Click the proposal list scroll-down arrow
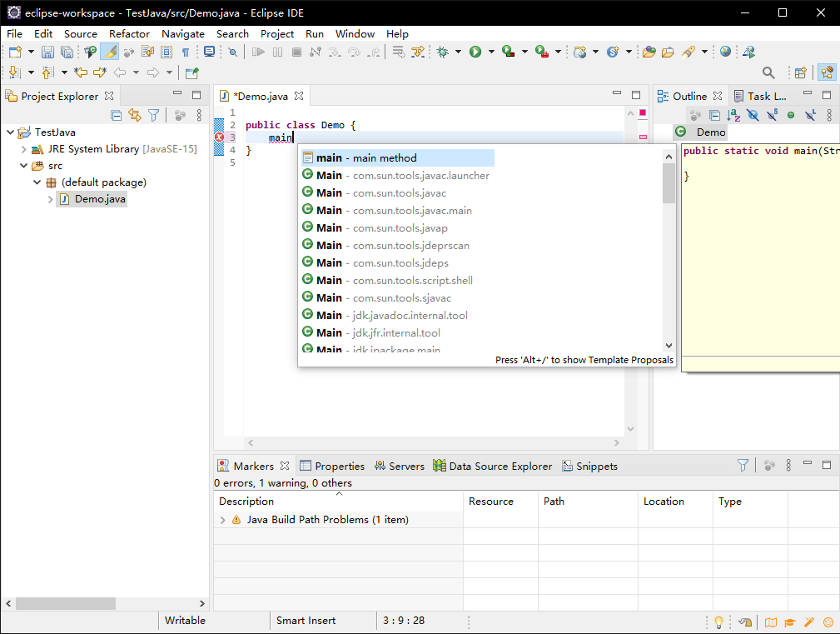Image resolution: width=840 pixels, height=634 pixels. pyautogui.click(x=669, y=346)
